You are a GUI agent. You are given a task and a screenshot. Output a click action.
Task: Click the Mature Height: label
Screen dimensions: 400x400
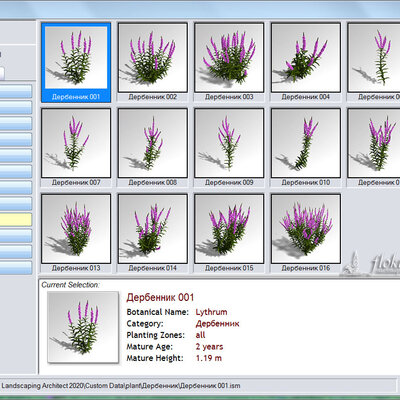(155, 358)
